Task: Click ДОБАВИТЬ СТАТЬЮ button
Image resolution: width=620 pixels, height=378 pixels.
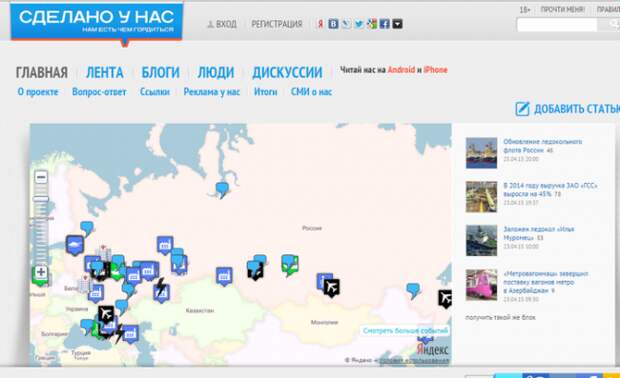Action: pos(567,109)
